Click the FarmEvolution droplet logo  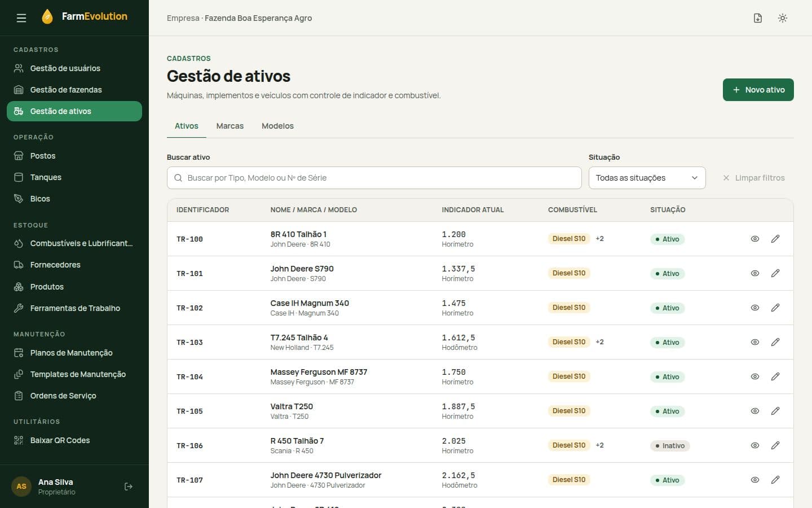point(47,17)
